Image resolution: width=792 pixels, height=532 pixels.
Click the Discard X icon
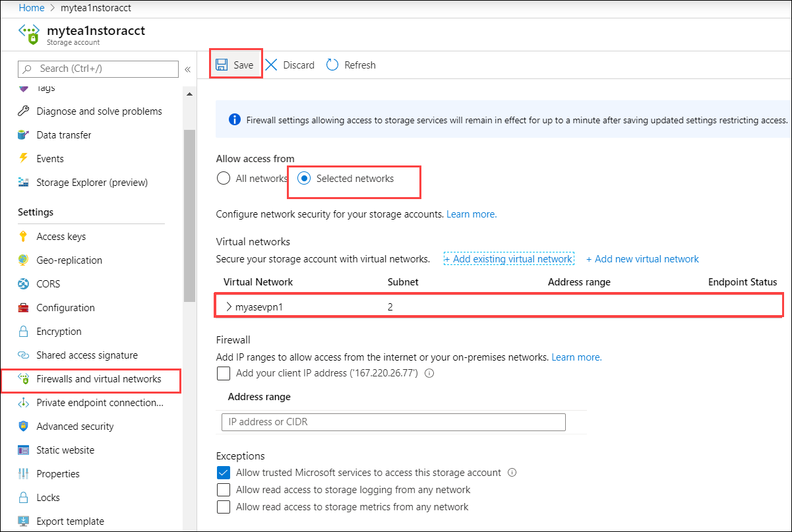click(271, 65)
